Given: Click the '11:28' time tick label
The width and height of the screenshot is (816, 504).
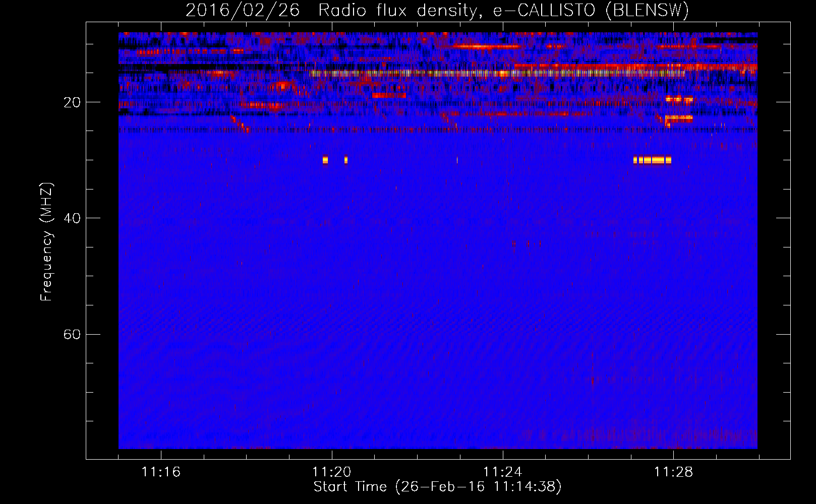Looking at the screenshot, I should point(673,472).
